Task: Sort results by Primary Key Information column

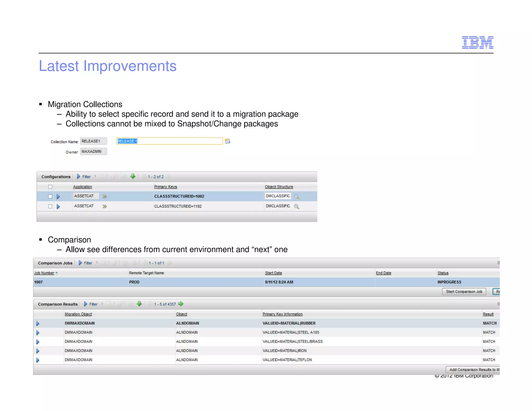Action: coord(282,314)
